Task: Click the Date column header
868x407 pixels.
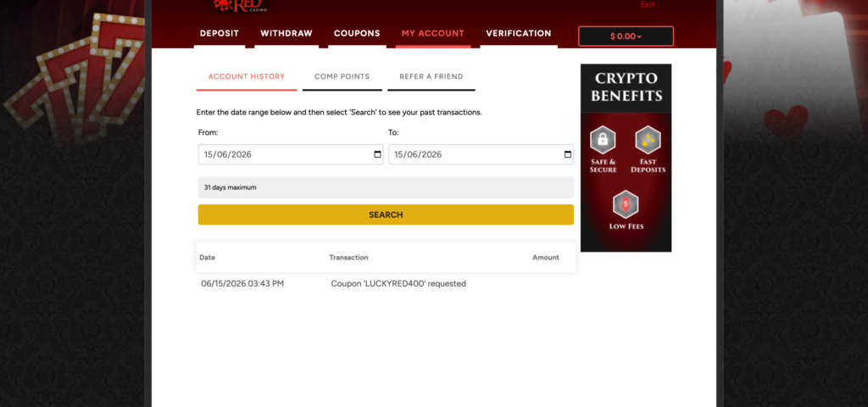Action: pyautogui.click(x=207, y=258)
